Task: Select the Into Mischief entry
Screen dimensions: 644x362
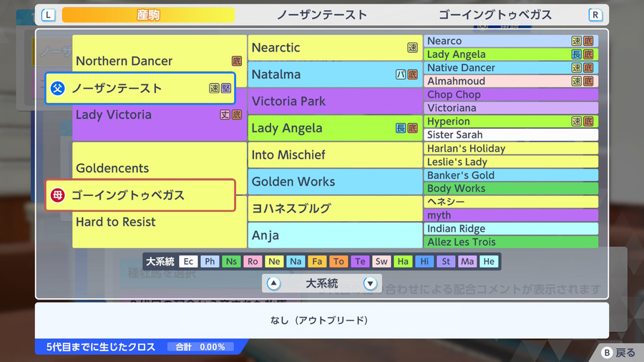Action: 335,155
